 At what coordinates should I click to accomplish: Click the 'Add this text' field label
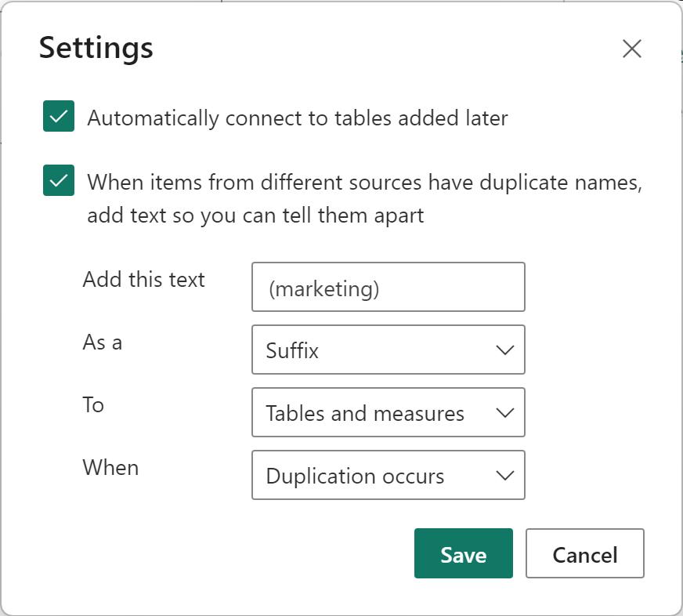(x=144, y=280)
